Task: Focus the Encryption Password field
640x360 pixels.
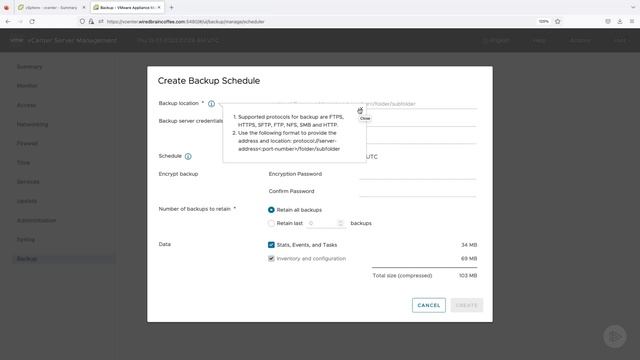Action: (418, 174)
